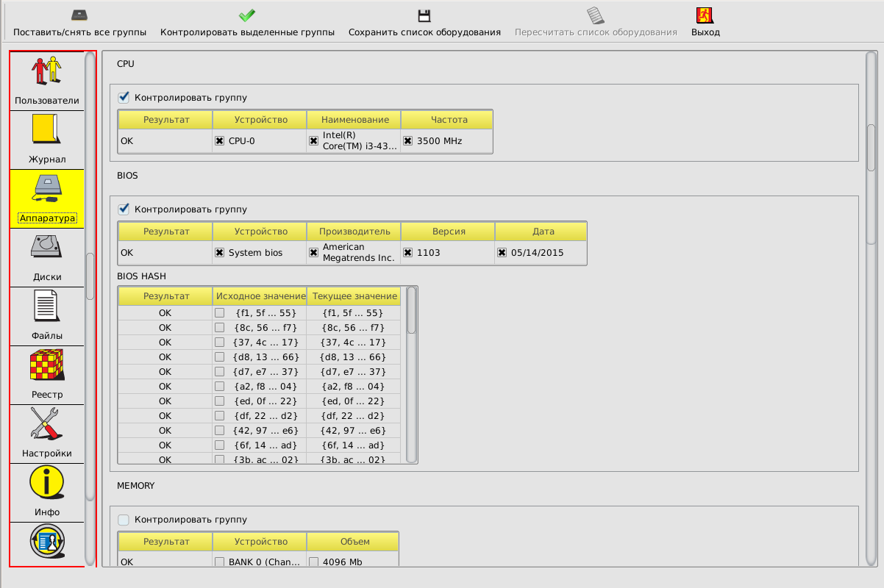
Task: Check the {ed, 0f ... 22} hash checkbox
Action: click(x=219, y=401)
